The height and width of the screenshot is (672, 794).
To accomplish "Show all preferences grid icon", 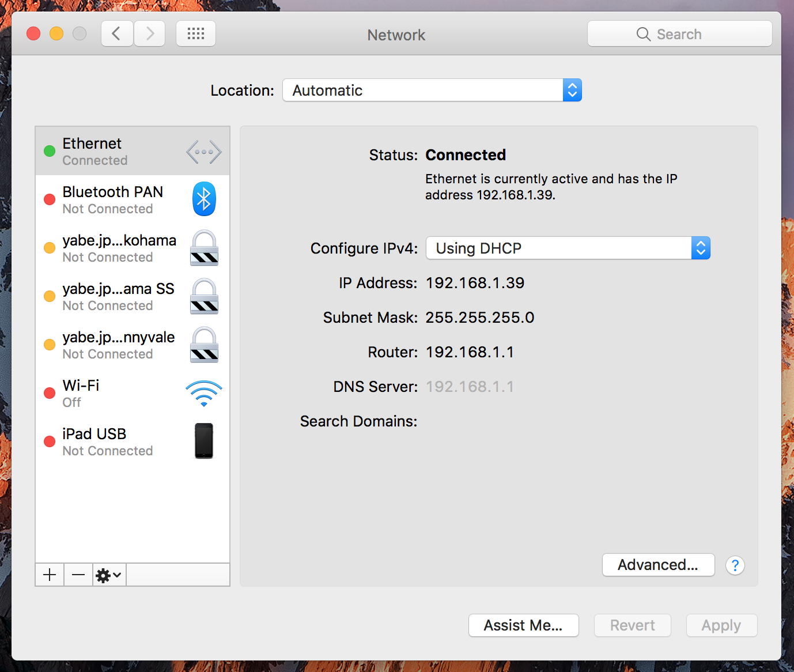I will [196, 33].
